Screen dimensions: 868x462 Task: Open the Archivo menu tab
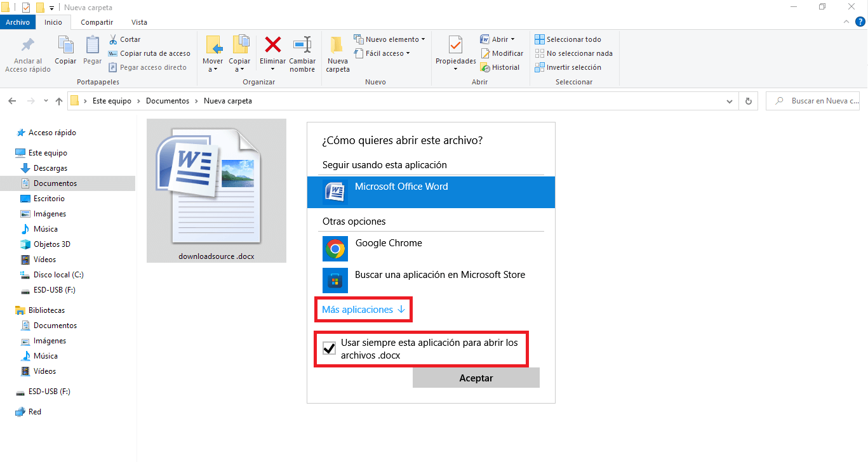pyautogui.click(x=18, y=22)
